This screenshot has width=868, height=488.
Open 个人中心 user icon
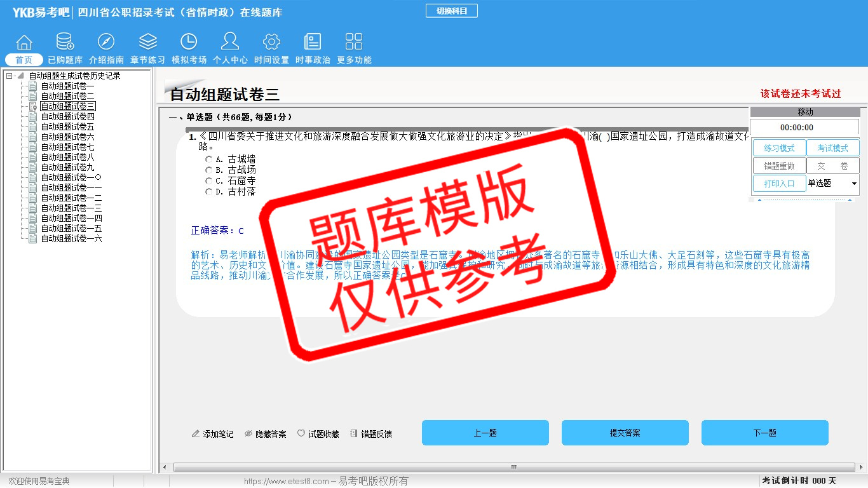230,43
